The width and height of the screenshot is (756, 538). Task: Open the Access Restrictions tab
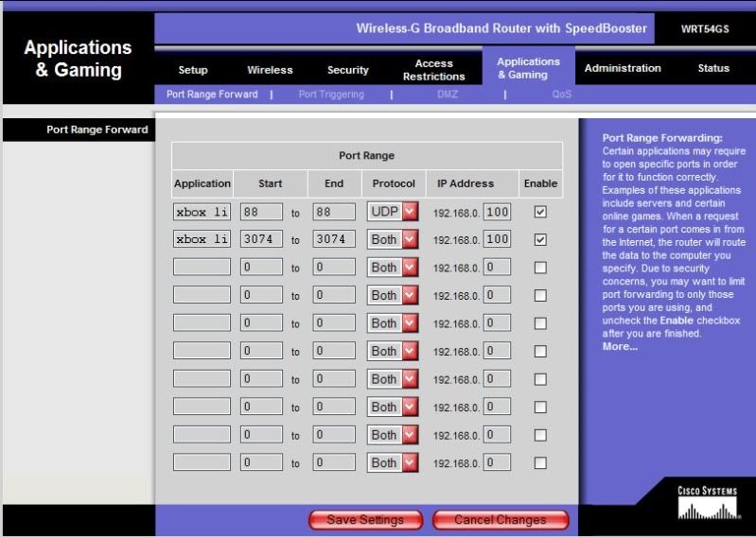pyautogui.click(x=433, y=70)
